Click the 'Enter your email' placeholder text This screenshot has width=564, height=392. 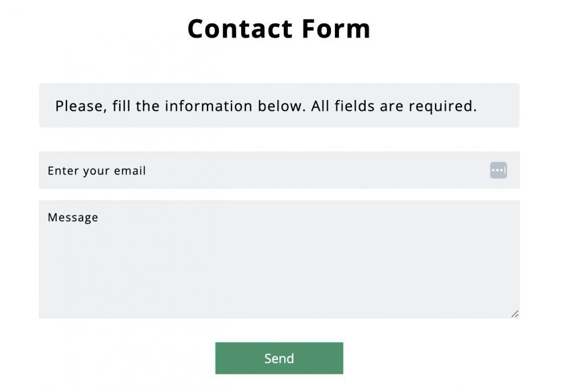click(x=97, y=171)
